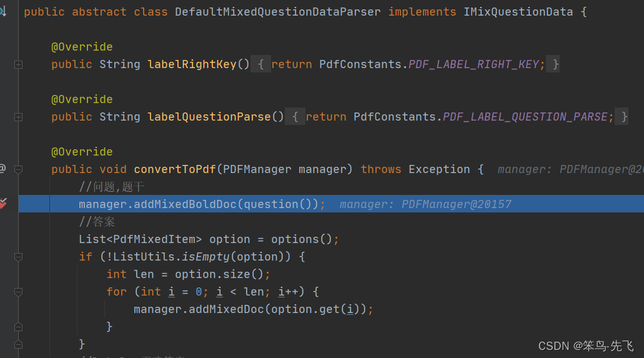Click the isEmpty static method call

pyautogui.click(x=206, y=257)
